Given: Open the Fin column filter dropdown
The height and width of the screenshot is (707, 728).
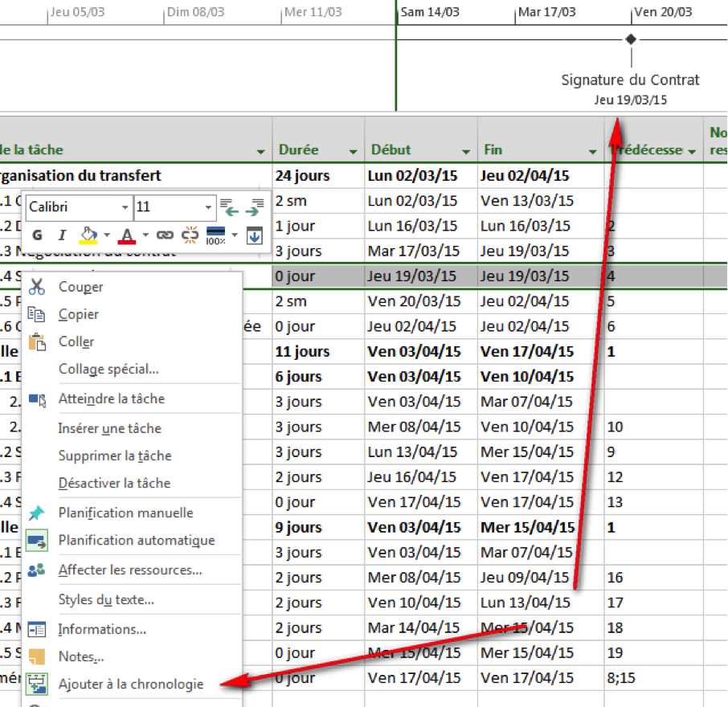Looking at the screenshot, I should 593,151.
